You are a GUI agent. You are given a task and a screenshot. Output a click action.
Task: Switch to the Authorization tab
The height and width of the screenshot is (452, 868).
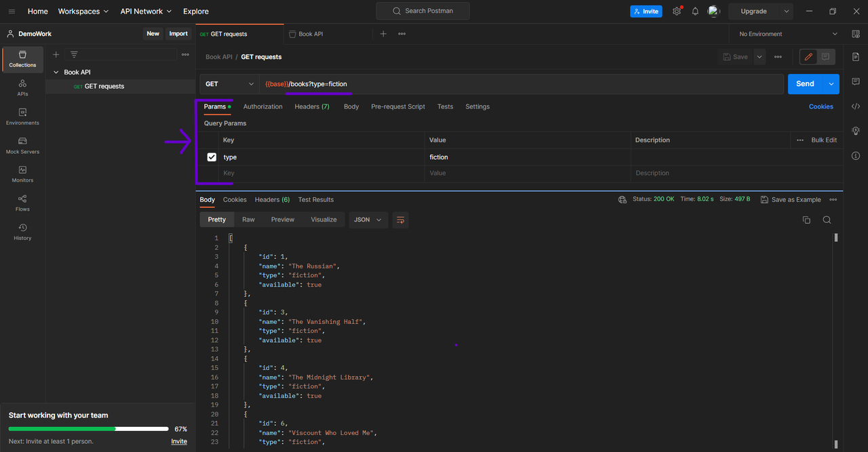pyautogui.click(x=263, y=107)
